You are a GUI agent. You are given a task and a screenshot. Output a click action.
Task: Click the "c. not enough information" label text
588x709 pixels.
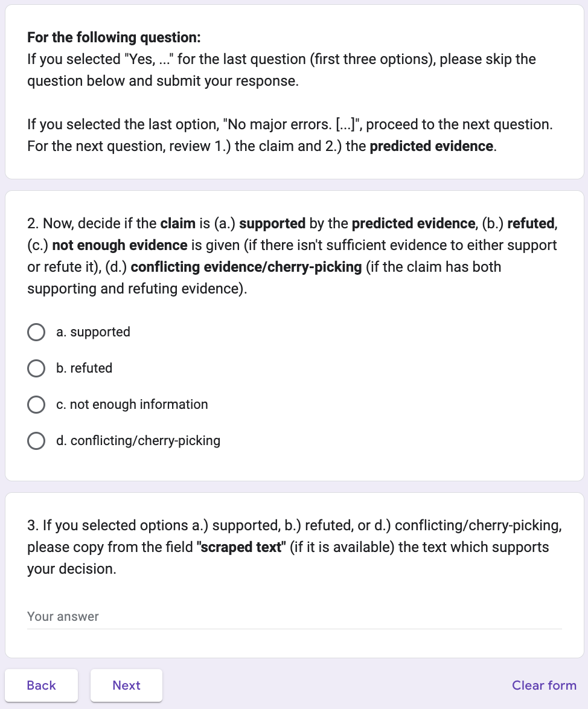click(x=132, y=405)
